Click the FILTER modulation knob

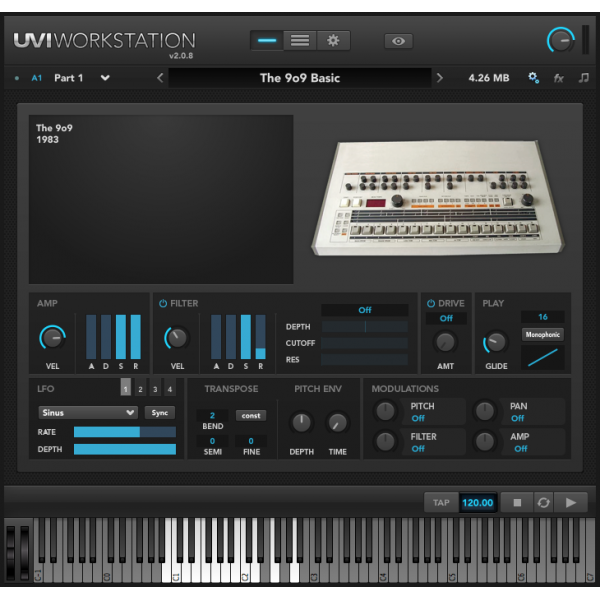pos(386,441)
